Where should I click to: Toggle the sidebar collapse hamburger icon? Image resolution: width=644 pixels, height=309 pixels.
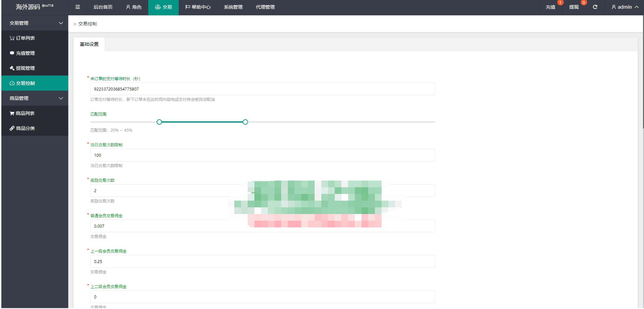click(x=78, y=7)
